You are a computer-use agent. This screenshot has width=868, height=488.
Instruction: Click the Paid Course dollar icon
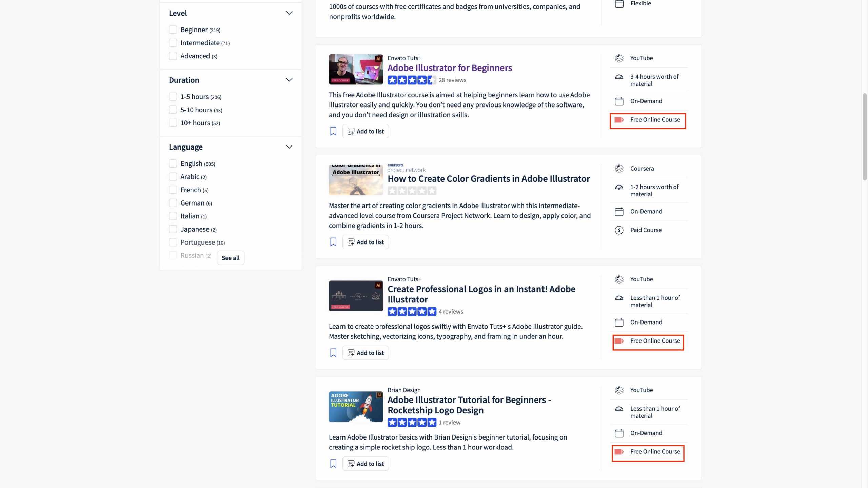pyautogui.click(x=619, y=230)
